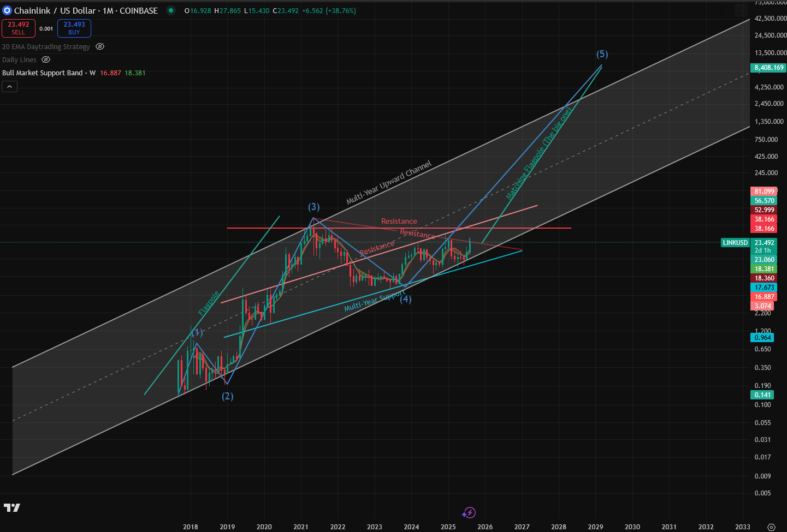Click the 52.999 price scale label
Viewport: 787px width, 532px height.
(x=765, y=210)
